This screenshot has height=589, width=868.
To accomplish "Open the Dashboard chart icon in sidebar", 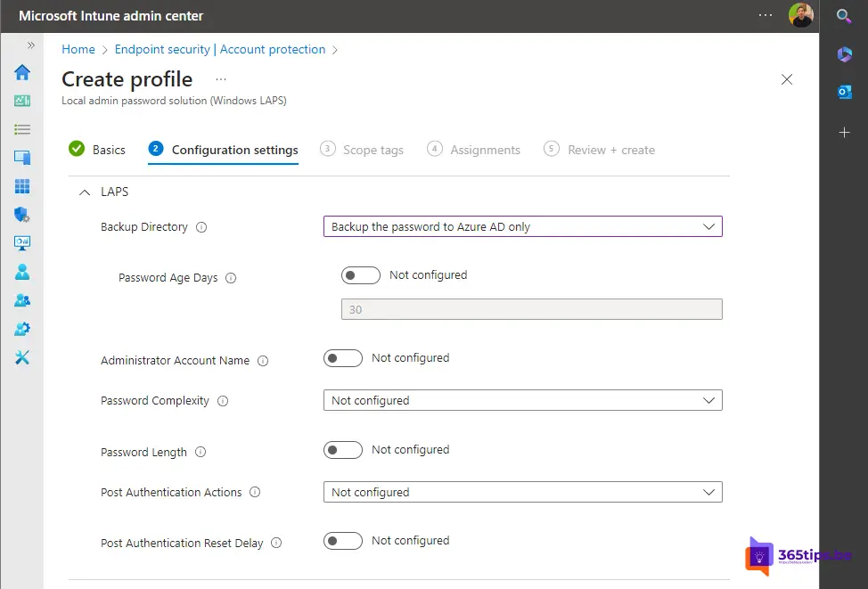I will tap(22, 101).
